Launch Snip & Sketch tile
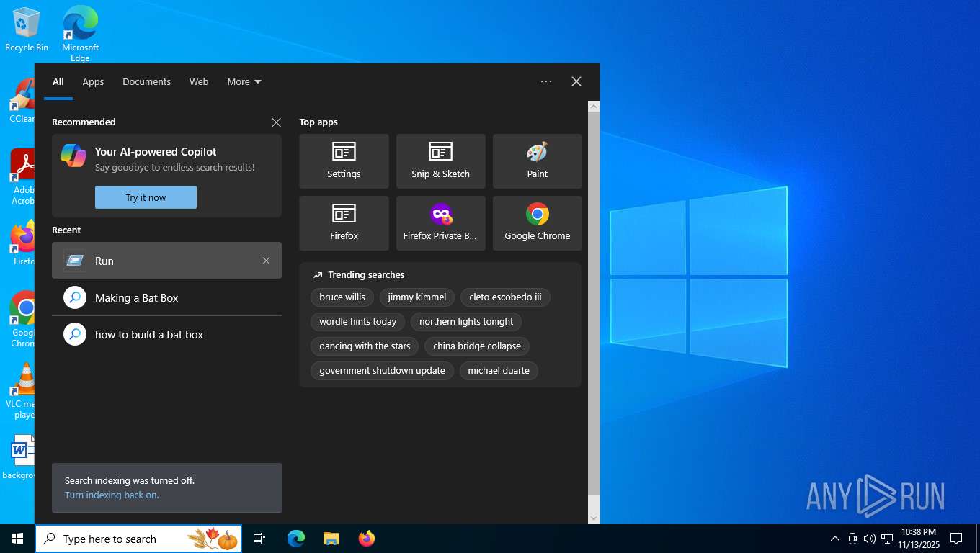Image resolution: width=980 pixels, height=553 pixels. point(440,161)
